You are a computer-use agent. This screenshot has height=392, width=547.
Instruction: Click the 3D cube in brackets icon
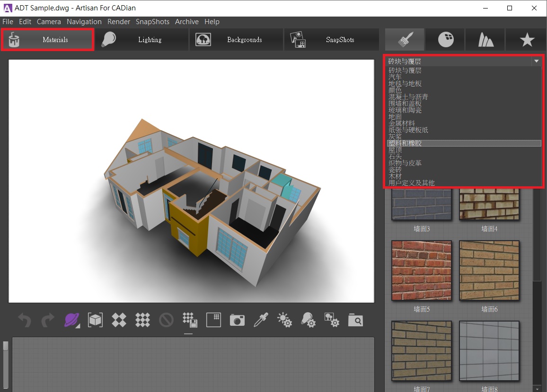(95, 320)
